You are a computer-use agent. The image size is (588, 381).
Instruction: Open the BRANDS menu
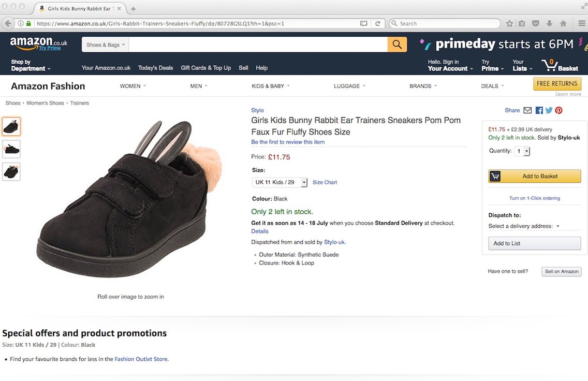click(x=423, y=86)
